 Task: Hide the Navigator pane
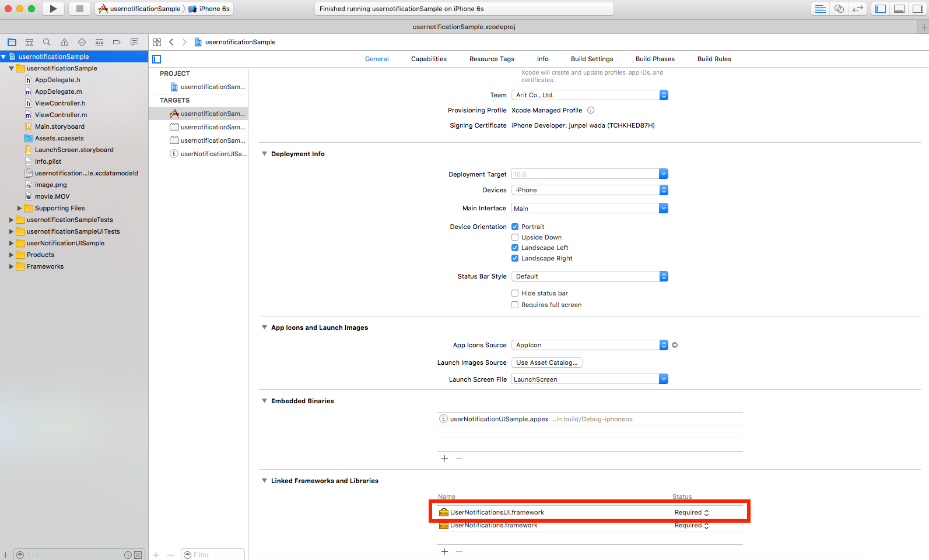[x=881, y=9]
